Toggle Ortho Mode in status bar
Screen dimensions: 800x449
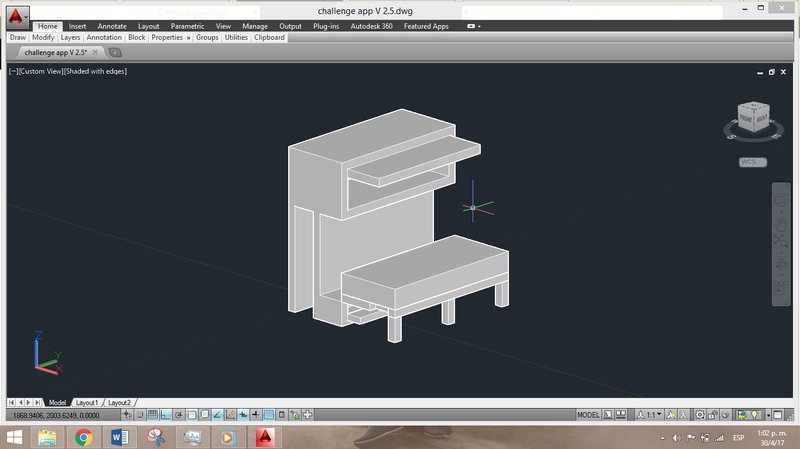pos(166,414)
